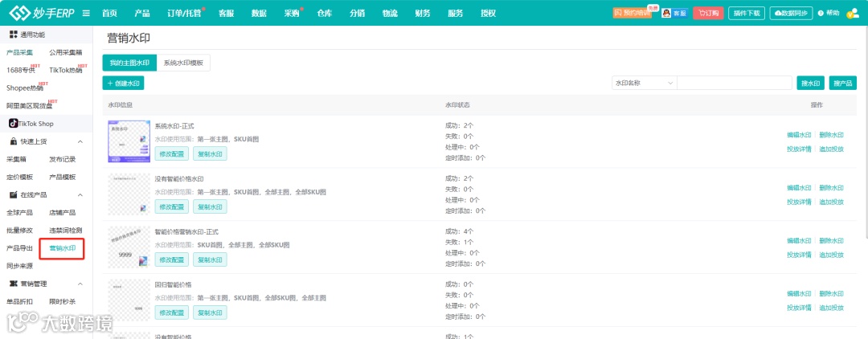The image size is (868, 339).
Task: Open the 采购 top menu
Action: [292, 14]
